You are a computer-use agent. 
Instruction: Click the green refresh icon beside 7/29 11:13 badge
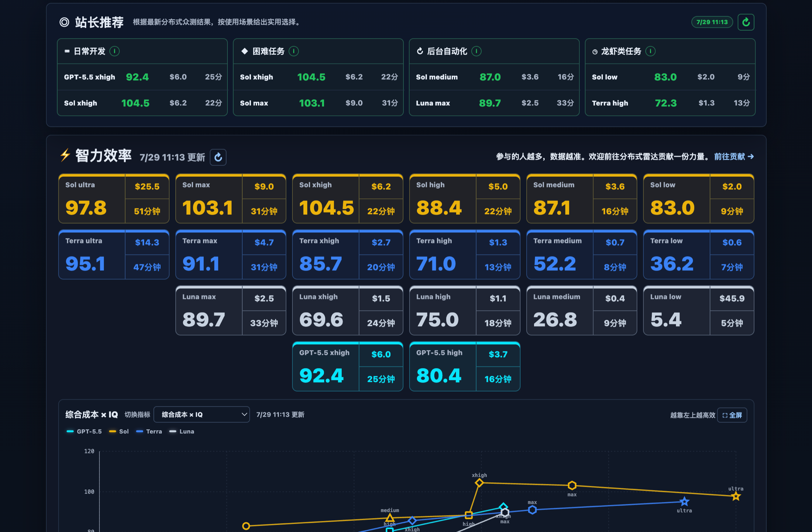click(x=746, y=22)
